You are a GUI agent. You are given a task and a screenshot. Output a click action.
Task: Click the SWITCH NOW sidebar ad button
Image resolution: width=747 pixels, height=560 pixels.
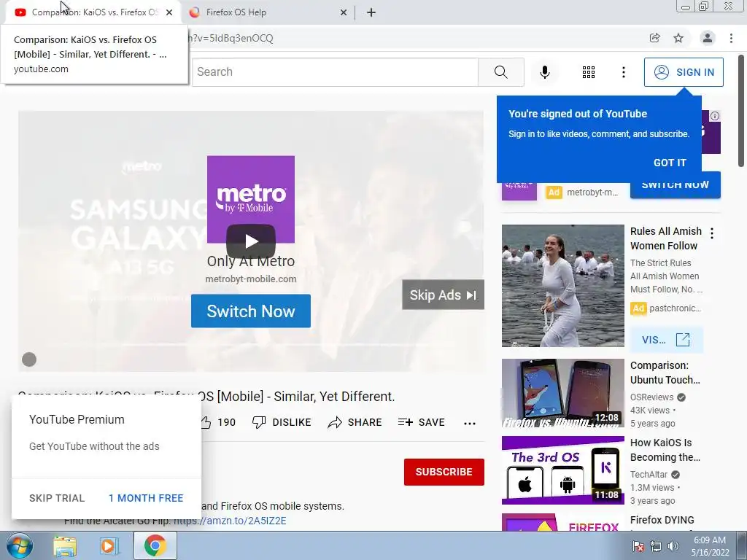(x=675, y=186)
